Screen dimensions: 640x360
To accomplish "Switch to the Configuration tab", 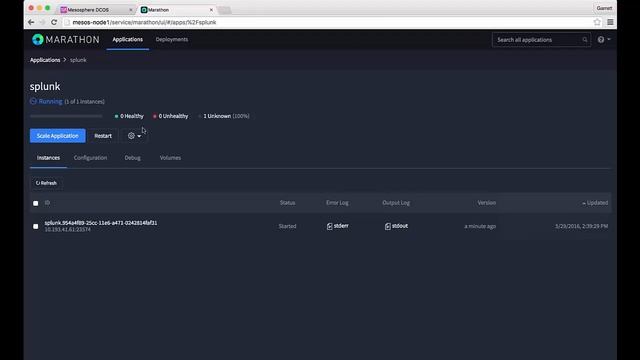I will coord(90,158).
